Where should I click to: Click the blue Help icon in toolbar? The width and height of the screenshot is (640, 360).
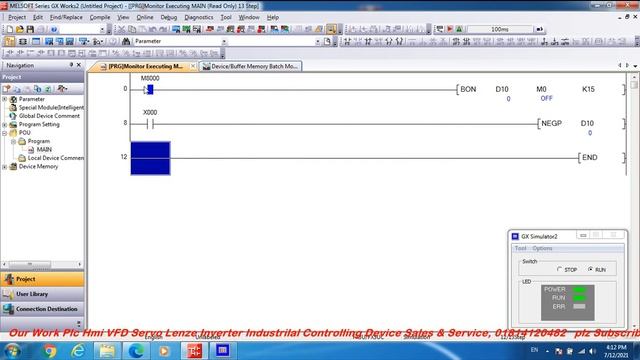pyautogui.click(x=54, y=29)
